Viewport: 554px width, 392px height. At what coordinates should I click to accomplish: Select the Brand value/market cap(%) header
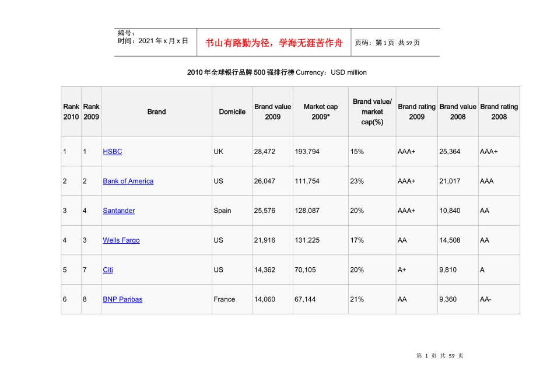(372, 111)
